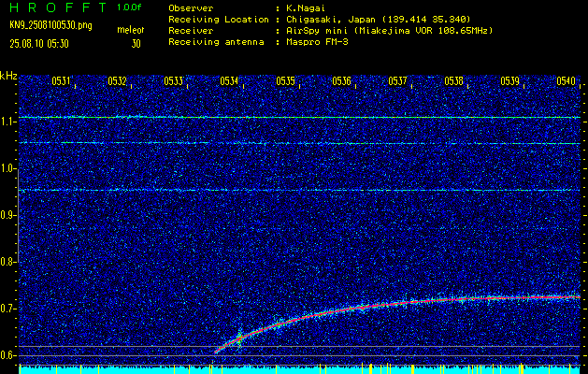Select Chigasaki, Japan coordinates text
This screenshot has width=588, height=374.
click(x=378, y=20)
